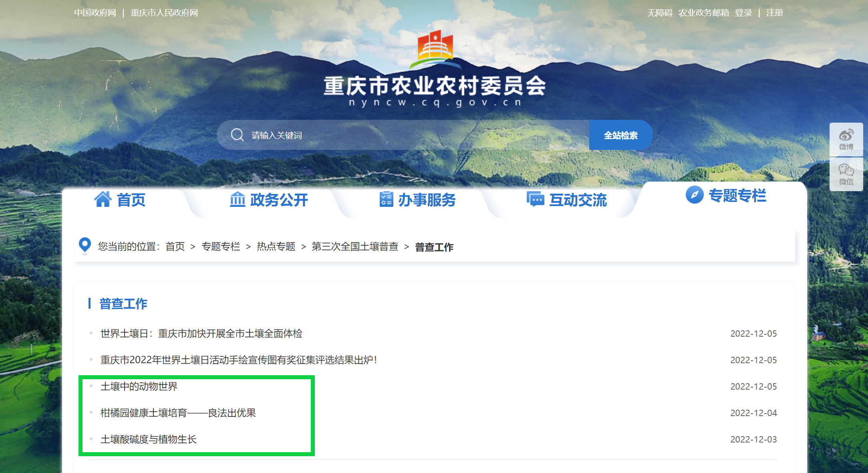868x473 pixels.
Task: Click the chat bubbles icon beside 互动交流
Action: click(535, 199)
